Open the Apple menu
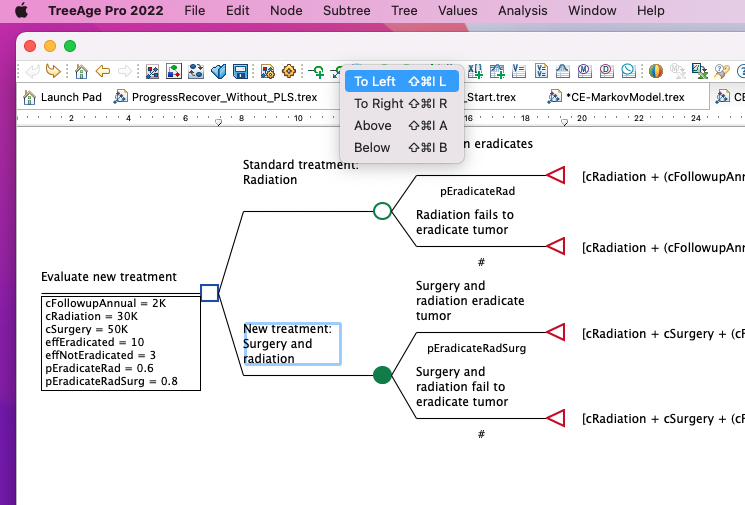 pos(21,10)
